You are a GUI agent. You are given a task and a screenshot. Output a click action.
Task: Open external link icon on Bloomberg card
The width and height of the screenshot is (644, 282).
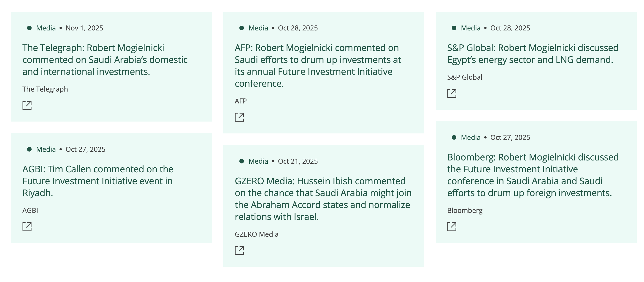(452, 227)
